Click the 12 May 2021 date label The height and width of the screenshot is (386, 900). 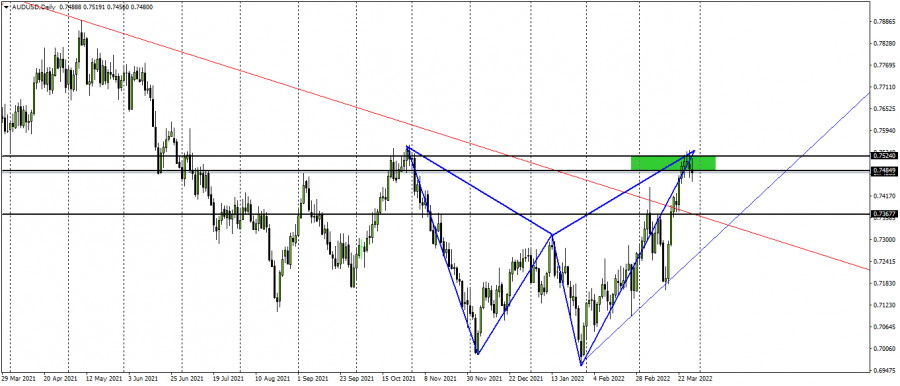coord(104,380)
